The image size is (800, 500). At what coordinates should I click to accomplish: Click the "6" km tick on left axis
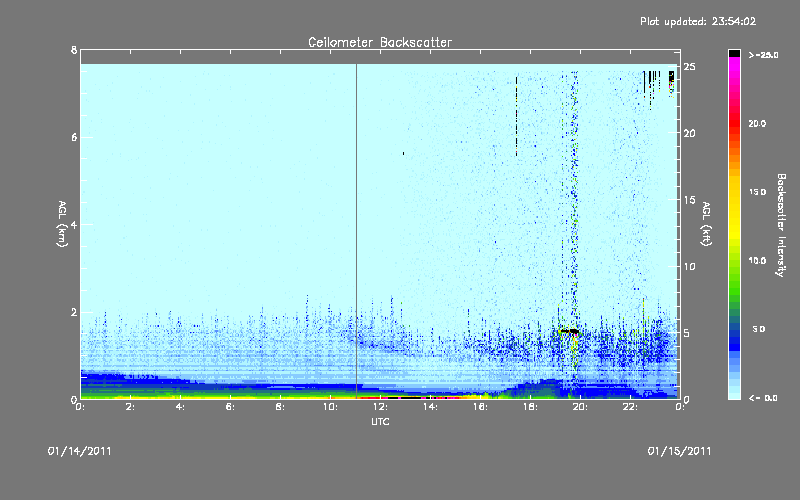[x=74, y=137]
